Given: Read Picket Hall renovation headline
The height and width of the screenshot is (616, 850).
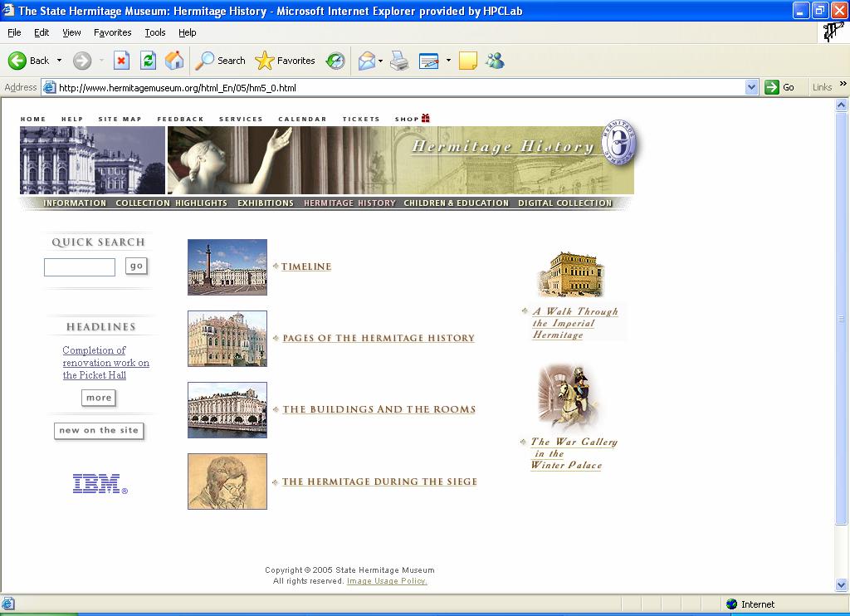Looking at the screenshot, I should click(x=105, y=363).
